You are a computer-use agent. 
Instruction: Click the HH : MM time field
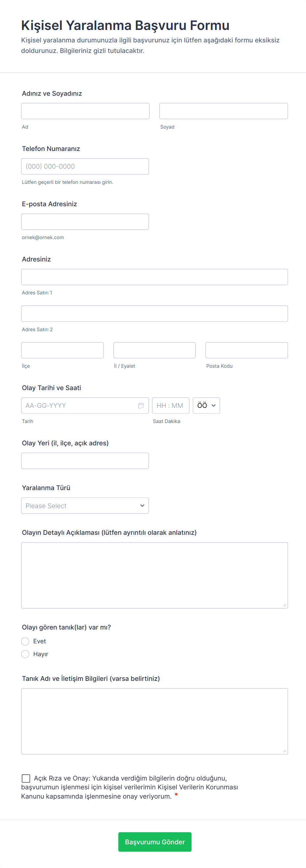click(170, 405)
